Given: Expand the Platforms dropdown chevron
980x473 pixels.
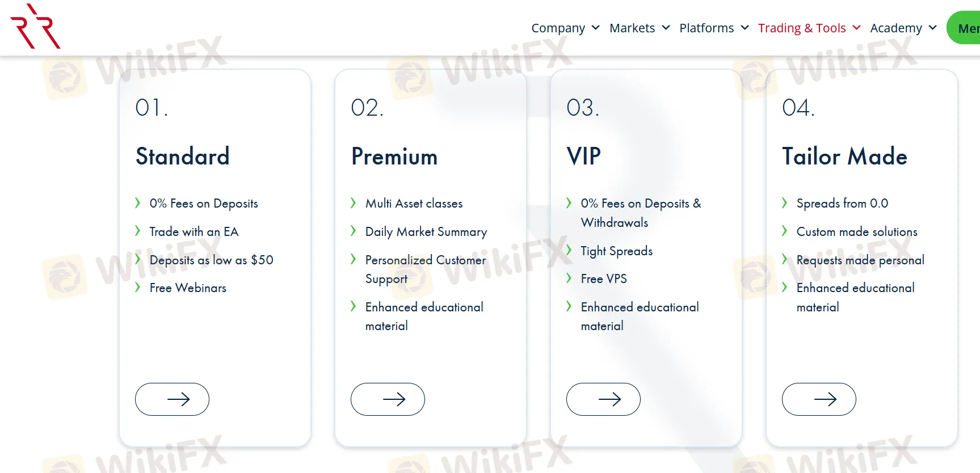Looking at the screenshot, I should (x=745, y=28).
